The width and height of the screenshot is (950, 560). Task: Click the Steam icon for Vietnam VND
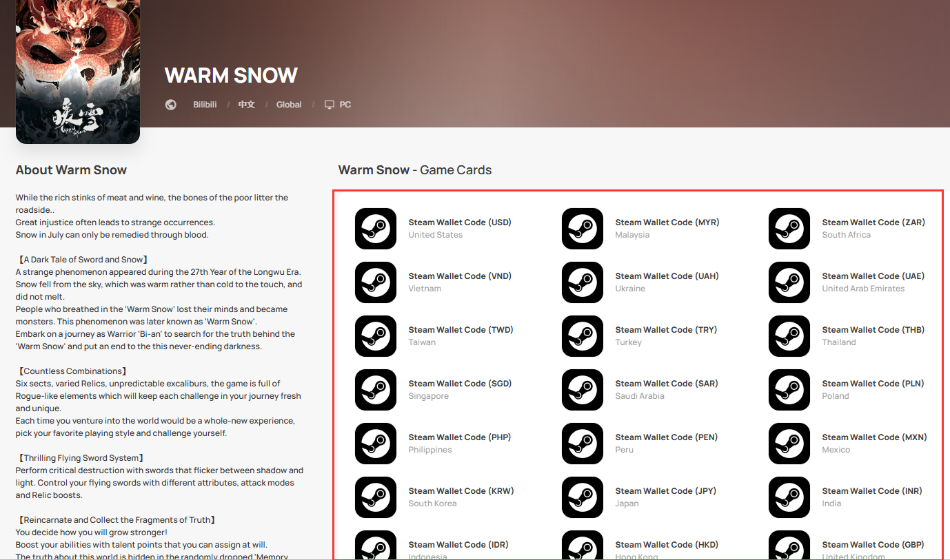pyautogui.click(x=376, y=282)
